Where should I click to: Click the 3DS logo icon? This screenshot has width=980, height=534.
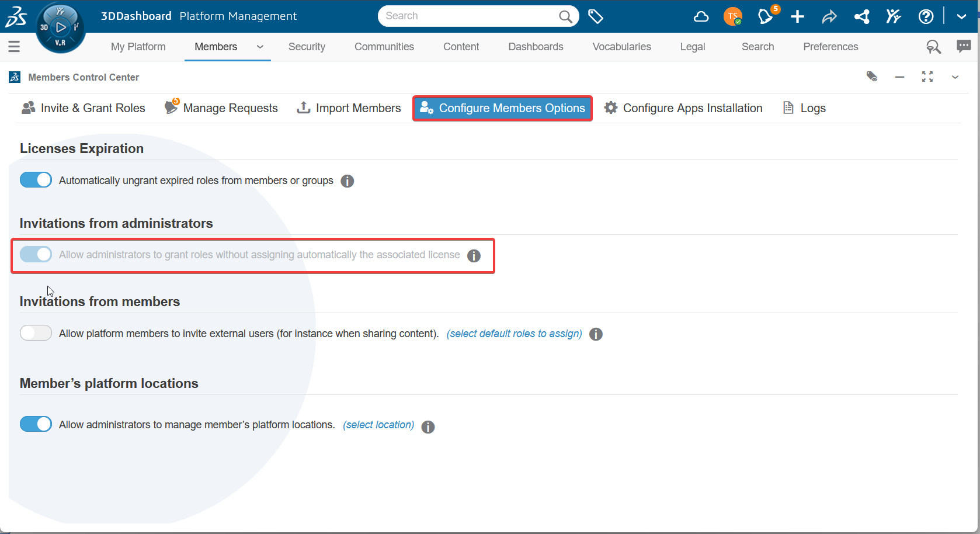click(x=16, y=16)
